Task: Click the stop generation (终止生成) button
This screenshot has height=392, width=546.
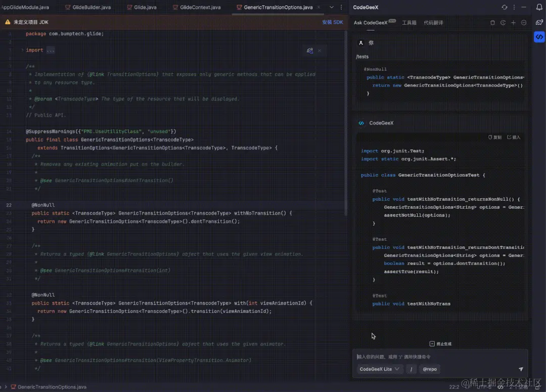Action: click(440, 344)
